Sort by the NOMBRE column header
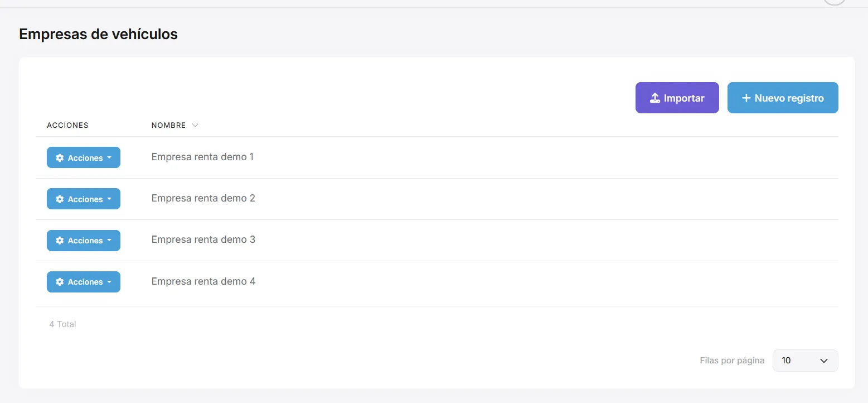This screenshot has height=403, width=868. click(x=169, y=126)
